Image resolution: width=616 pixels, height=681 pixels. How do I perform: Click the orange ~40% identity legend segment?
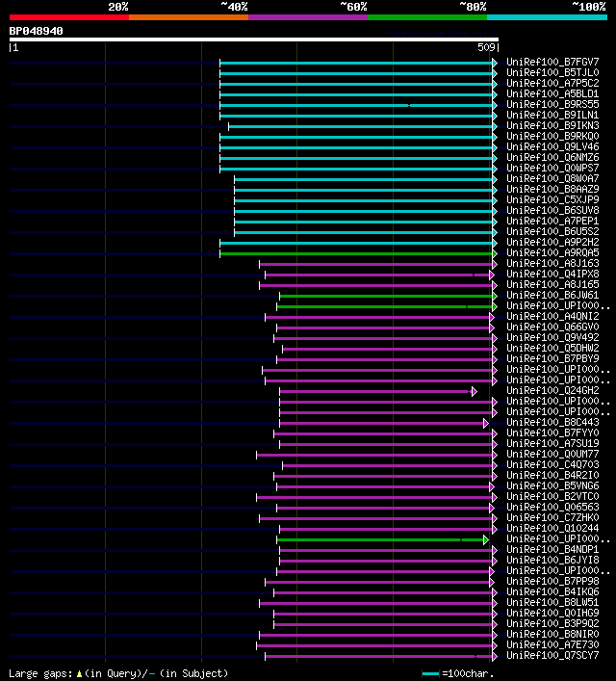click(189, 17)
